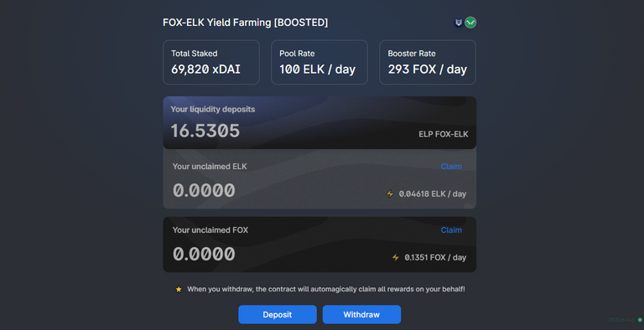
Task: Click the 0.04618 ELK / day rate
Action: pyautogui.click(x=433, y=193)
